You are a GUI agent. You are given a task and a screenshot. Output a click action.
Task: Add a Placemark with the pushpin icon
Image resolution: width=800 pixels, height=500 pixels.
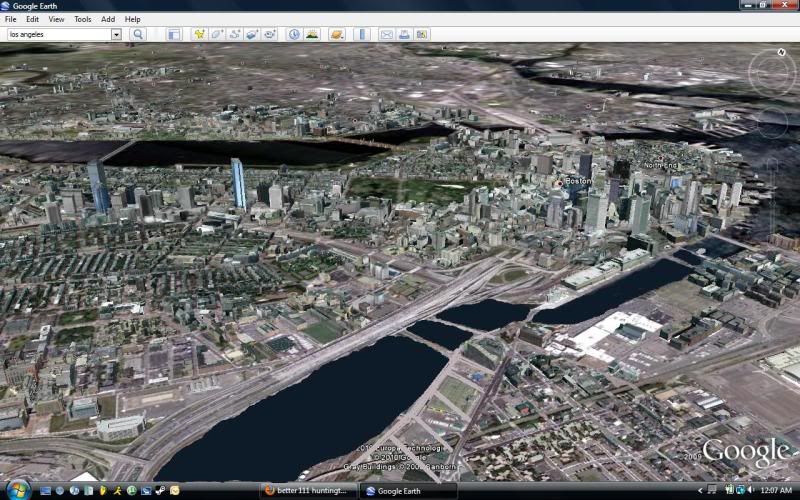(x=199, y=34)
